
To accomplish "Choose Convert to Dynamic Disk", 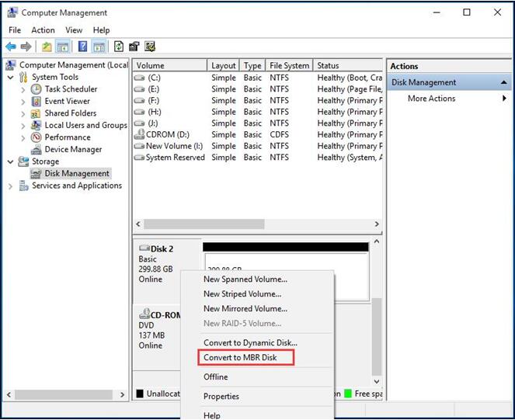I will pyautogui.click(x=250, y=342).
